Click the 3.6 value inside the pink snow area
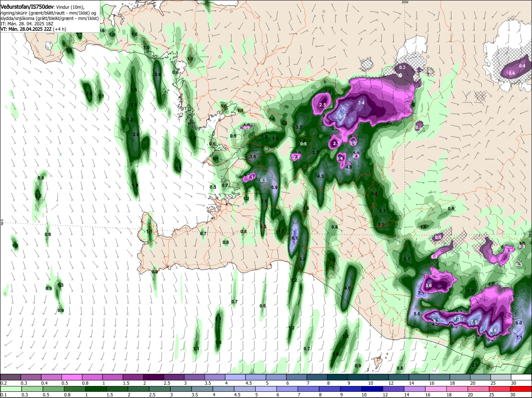This screenshot has height=398, width=532. [429, 285]
